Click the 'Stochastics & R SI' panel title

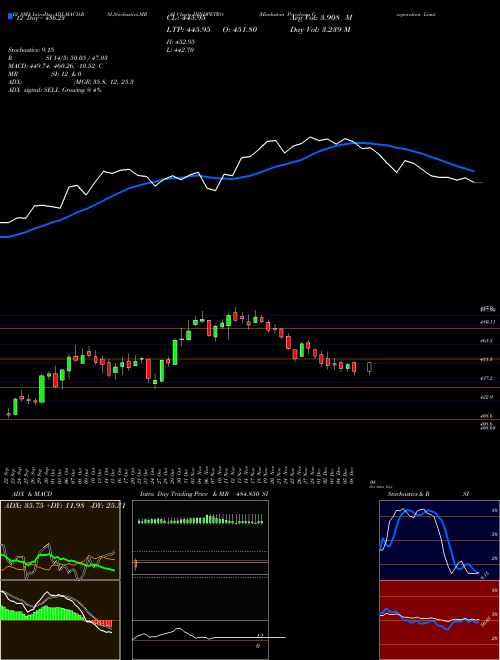coord(428,494)
